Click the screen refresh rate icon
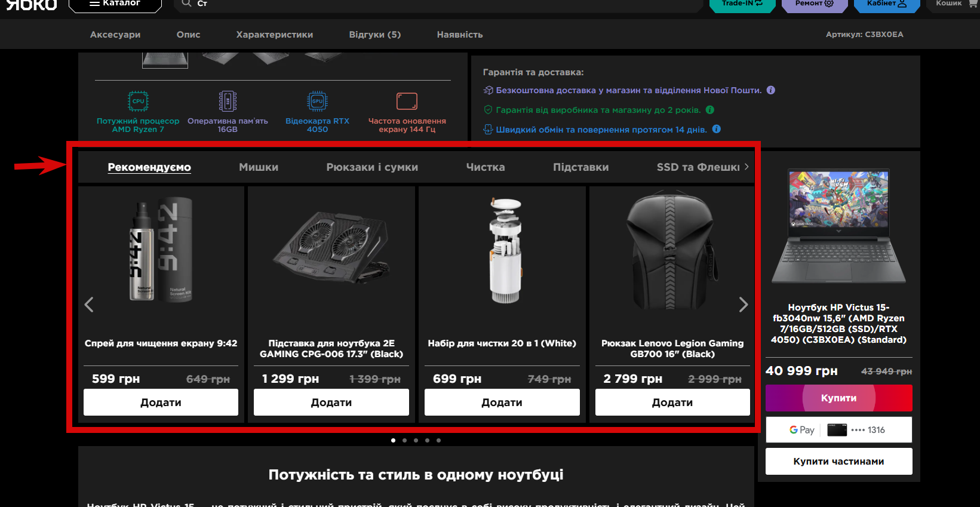The height and width of the screenshot is (507, 980). pyautogui.click(x=407, y=101)
